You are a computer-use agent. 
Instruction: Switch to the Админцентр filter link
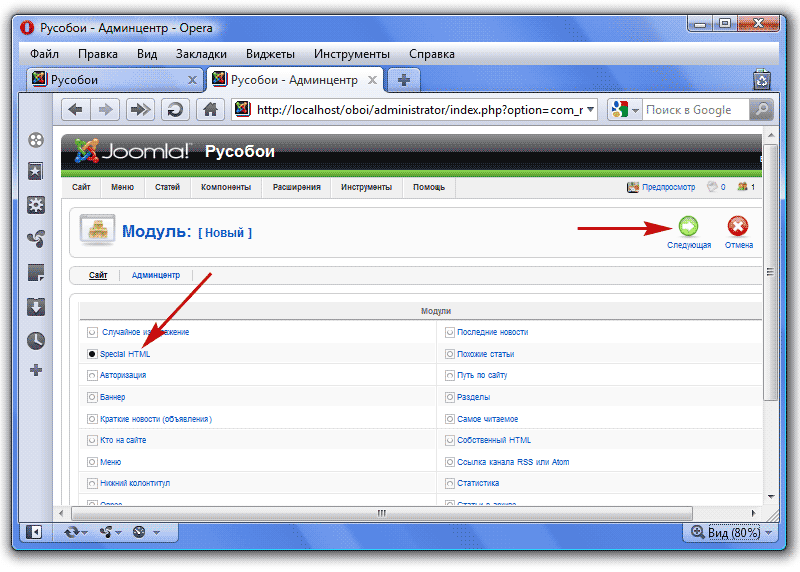156,275
